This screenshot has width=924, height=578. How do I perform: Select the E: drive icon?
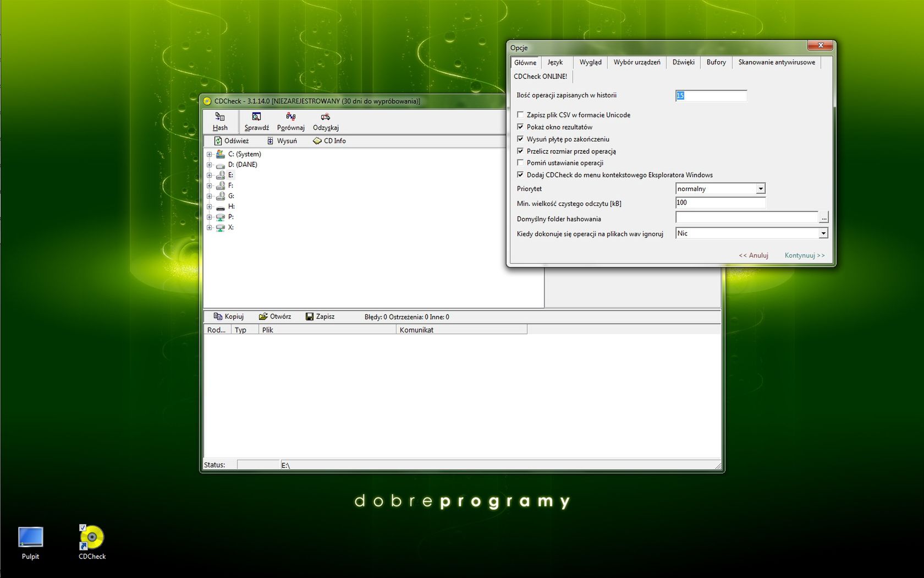(221, 175)
